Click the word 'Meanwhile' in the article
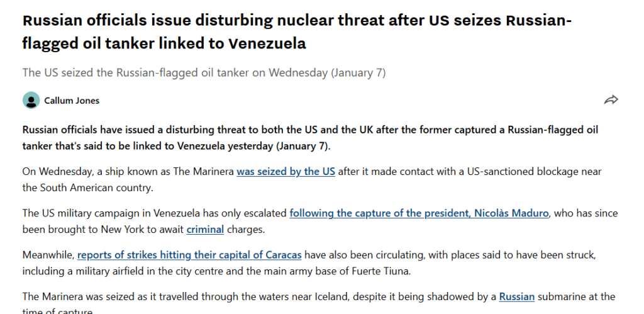Screen dimensions: 644x314 pos(47,255)
